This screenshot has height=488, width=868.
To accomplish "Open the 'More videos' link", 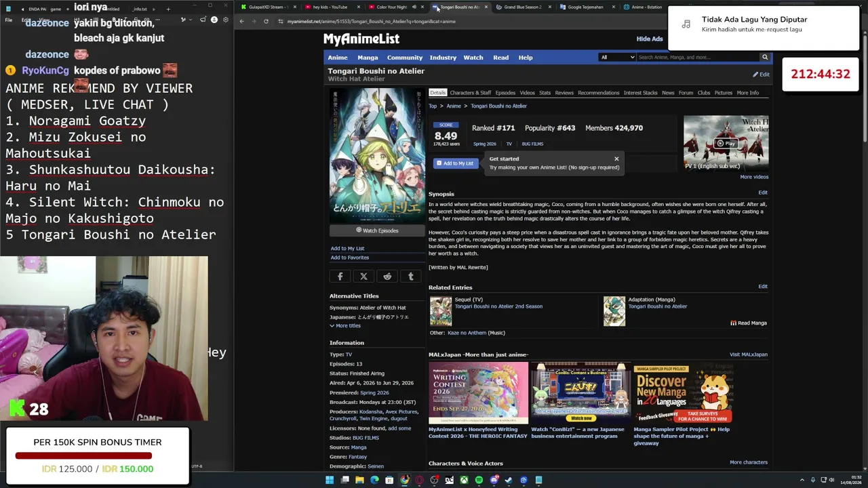I will [754, 177].
